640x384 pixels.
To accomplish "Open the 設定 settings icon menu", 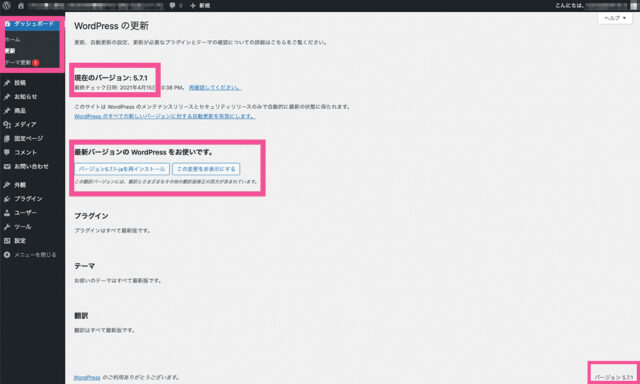I will pos(7,241).
